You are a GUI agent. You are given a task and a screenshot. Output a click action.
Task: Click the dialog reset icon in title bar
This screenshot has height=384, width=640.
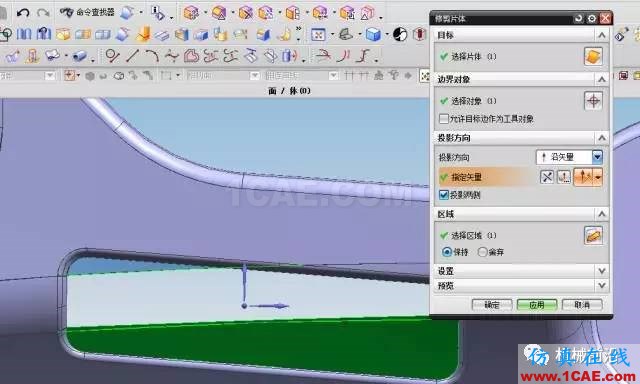578,18
